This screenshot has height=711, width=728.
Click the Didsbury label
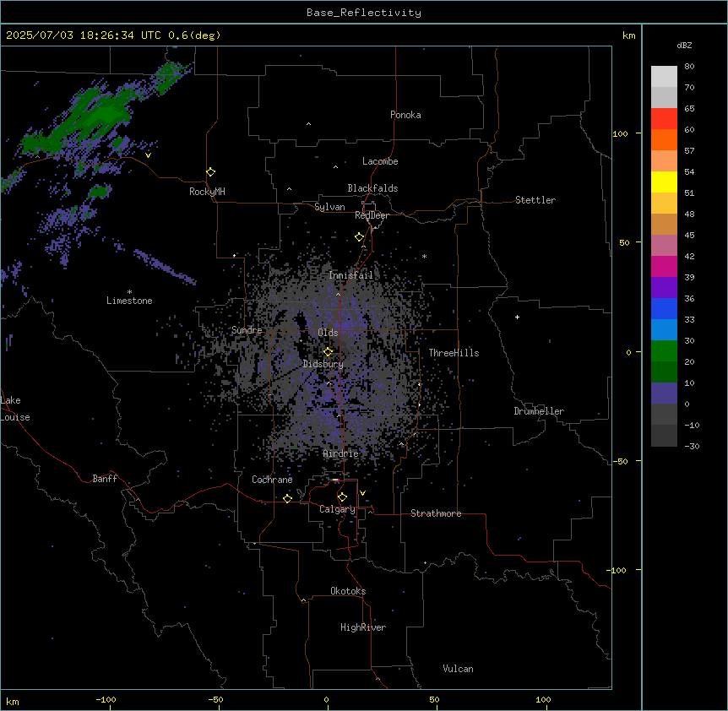323,364
